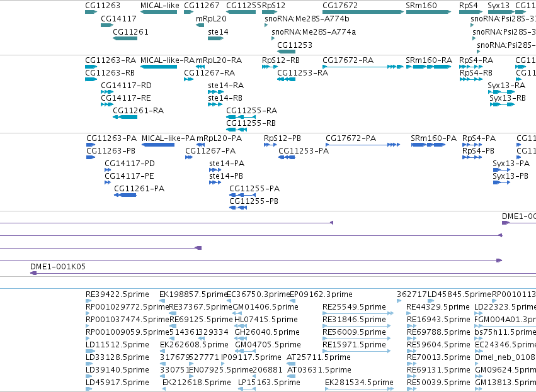
Task: Select transcript ste14-RB
Action: (x=225, y=98)
